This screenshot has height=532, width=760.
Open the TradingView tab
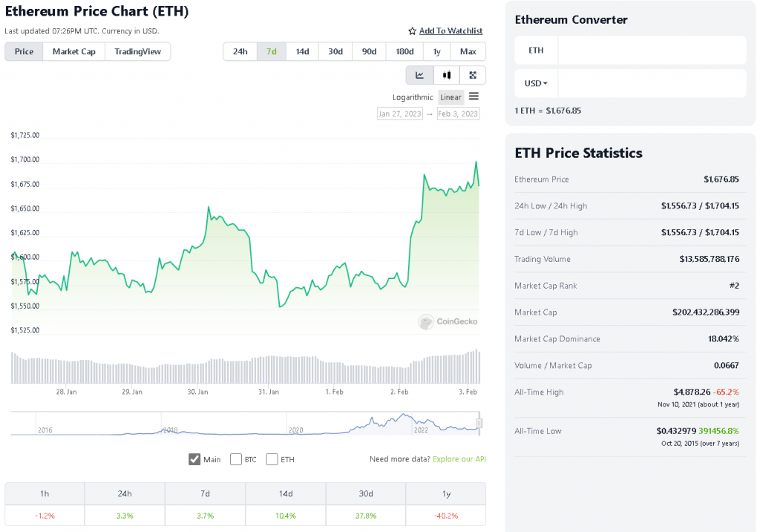pos(138,51)
